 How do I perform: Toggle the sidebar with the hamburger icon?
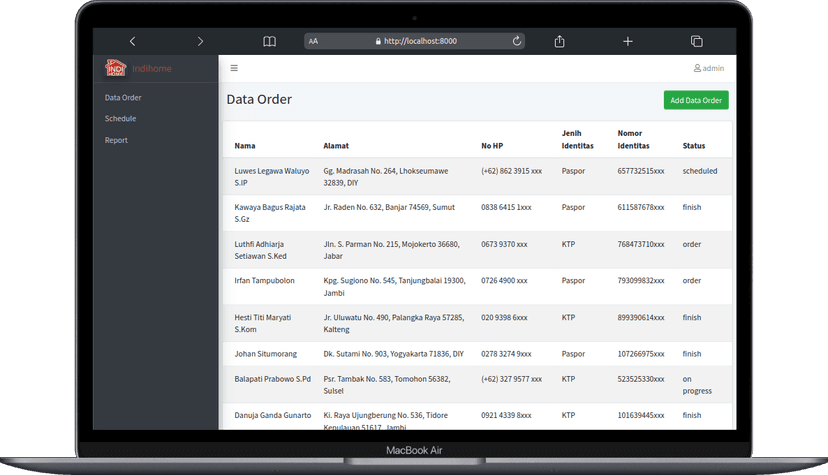[x=234, y=68]
